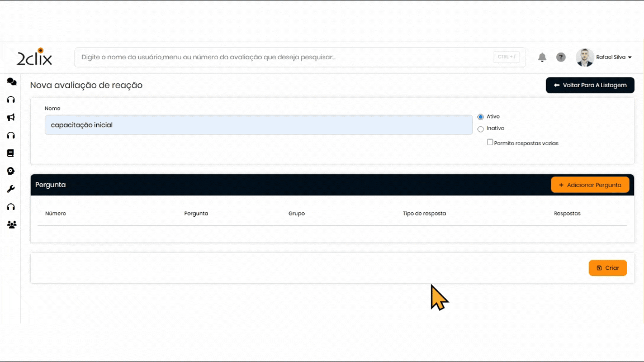Click Voltar Para A Listagem button
Image resolution: width=644 pixels, height=362 pixels.
point(590,85)
